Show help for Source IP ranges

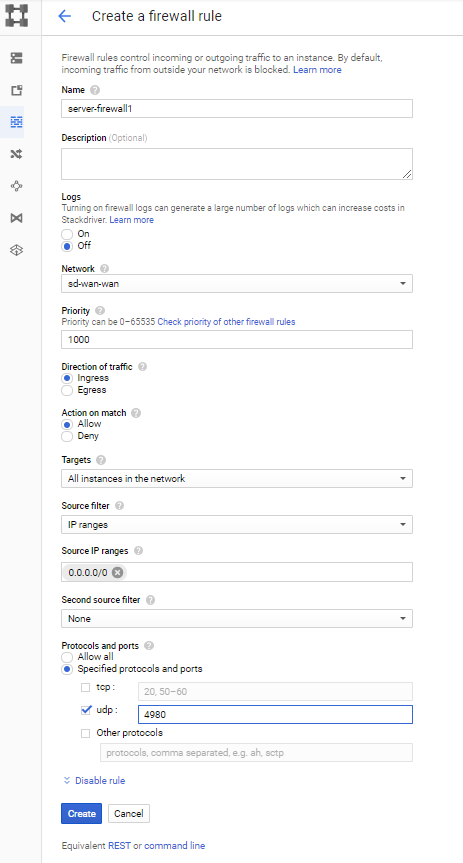pos(138,551)
